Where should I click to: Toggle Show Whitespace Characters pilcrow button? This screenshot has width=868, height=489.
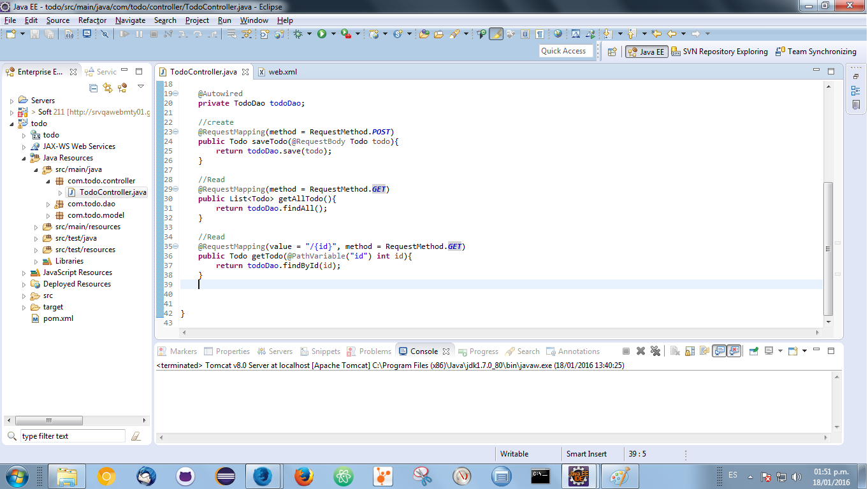click(539, 34)
